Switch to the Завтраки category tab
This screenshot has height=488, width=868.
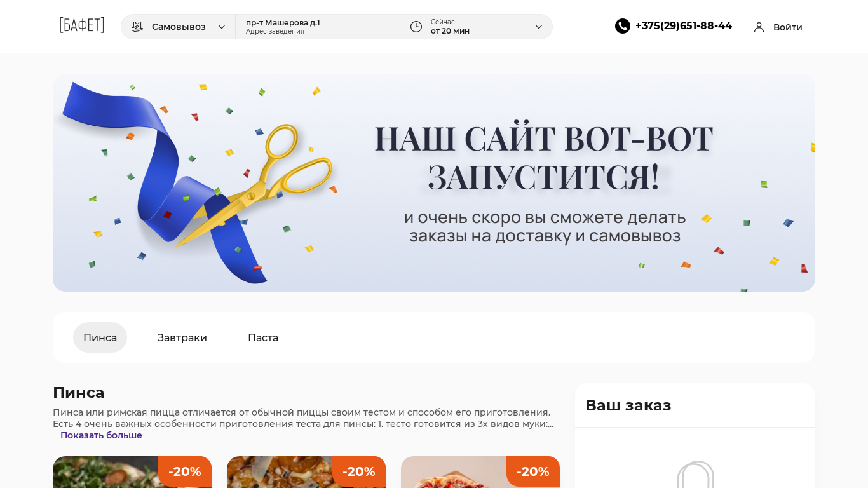click(x=182, y=337)
